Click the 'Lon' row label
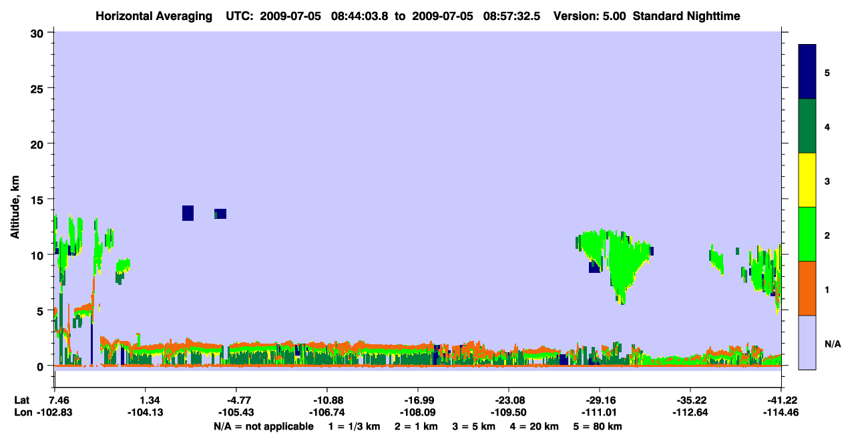The width and height of the screenshot is (868, 445). coord(22,412)
